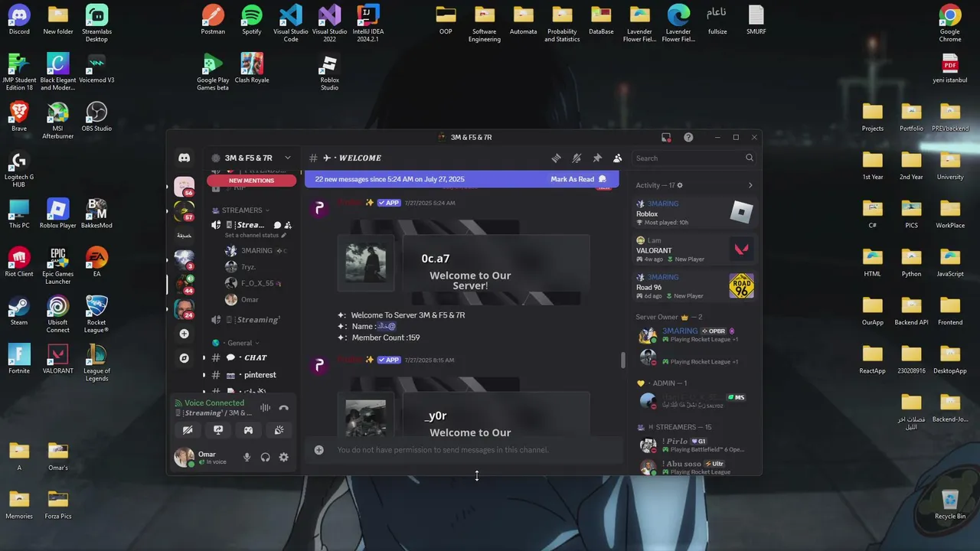Start an activity with the gamepad icon
The height and width of the screenshot is (551, 980).
coord(248,430)
